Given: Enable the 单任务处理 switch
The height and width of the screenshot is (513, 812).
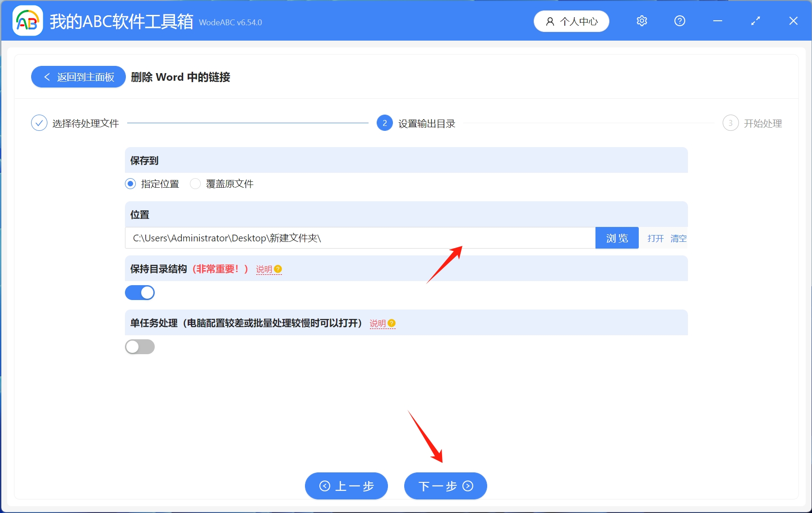Looking at the screenshot, I should click(x=140, y=347).
